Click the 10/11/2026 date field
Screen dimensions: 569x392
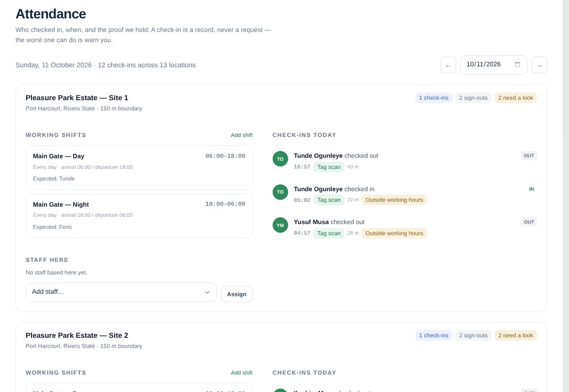pos(493,64)
